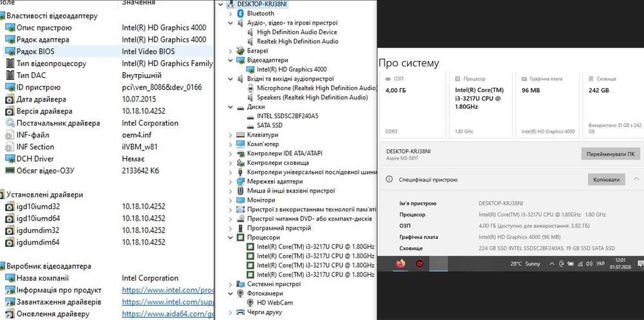
Task: Click the Постачальник драйвера gear icon
Action: pos(10,123)
